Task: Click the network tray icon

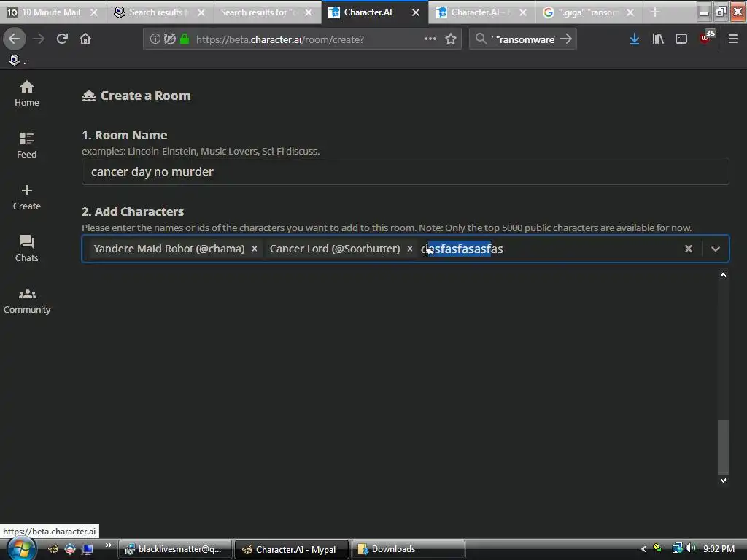Action: [677, 548]
